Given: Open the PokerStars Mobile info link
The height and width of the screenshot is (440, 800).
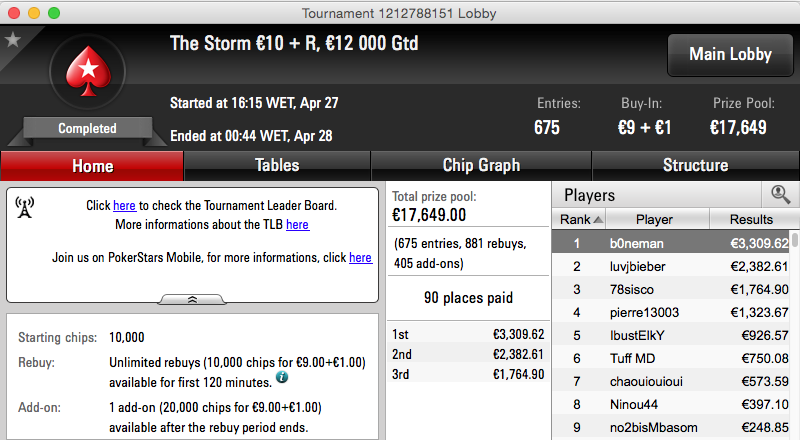Looking at the screenshot, I should 360,258.
